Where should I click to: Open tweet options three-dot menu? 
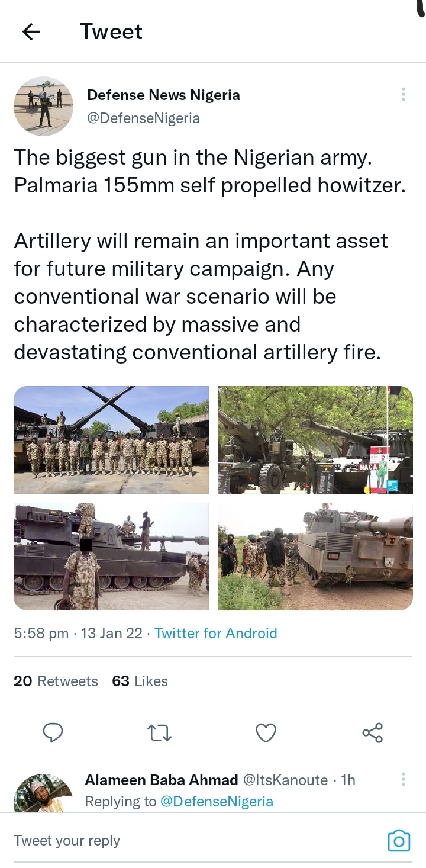pyautogui.click(x=403, y=95)
